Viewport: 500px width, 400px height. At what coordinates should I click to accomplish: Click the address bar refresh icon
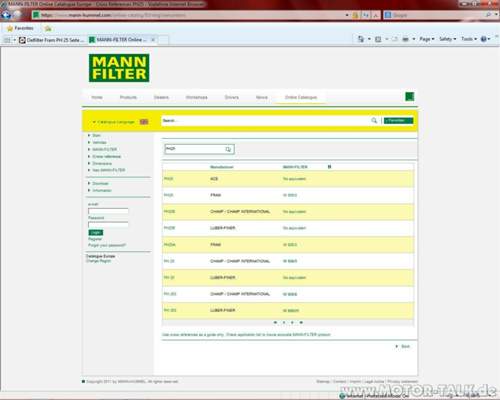coord(366,15)
